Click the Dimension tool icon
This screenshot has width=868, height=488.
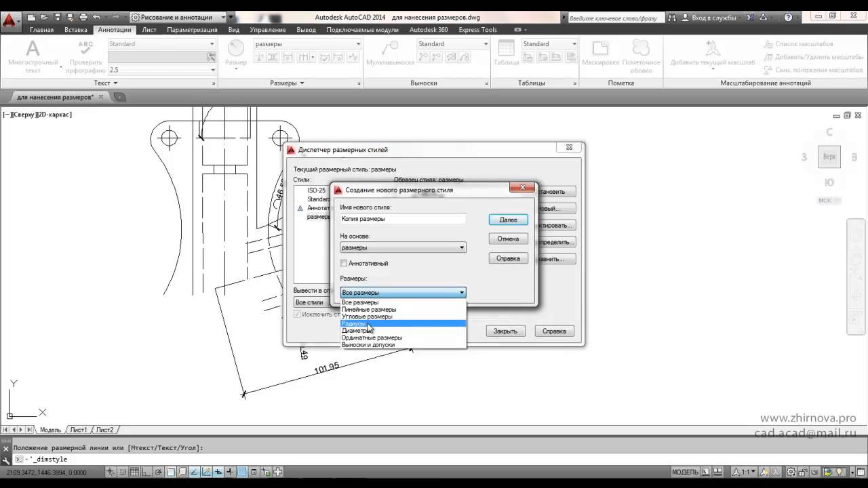tap(236, 49)
